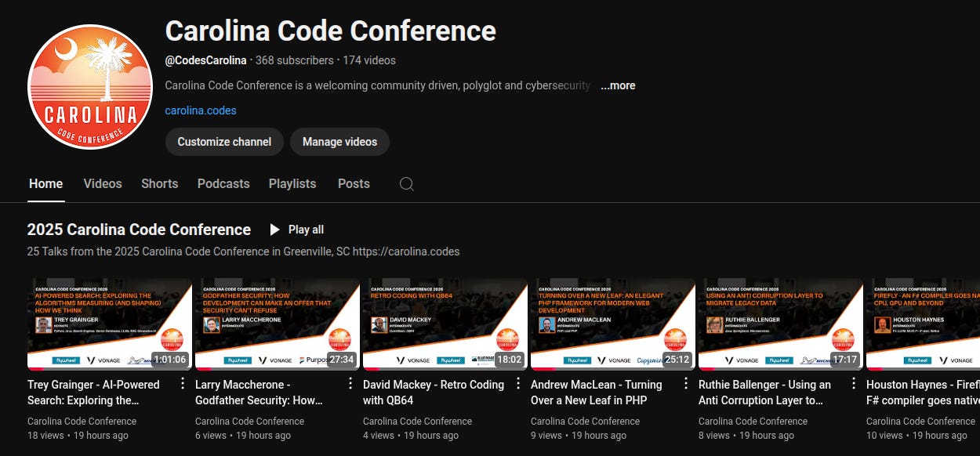Open David Mackey Retro Coding QB64 thumbnail
The width and height of the screenshot is (980, 456).
(445, 324)
